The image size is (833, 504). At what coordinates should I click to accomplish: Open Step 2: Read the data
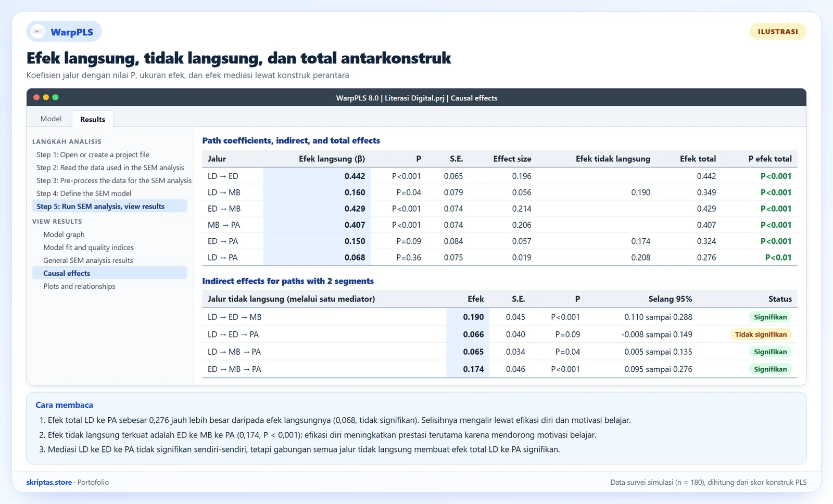[110, 167]
